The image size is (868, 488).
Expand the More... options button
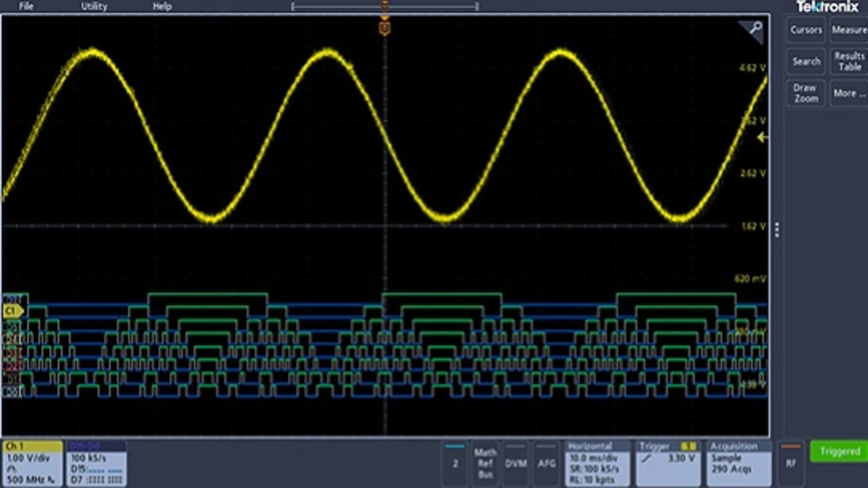[849, 93]
